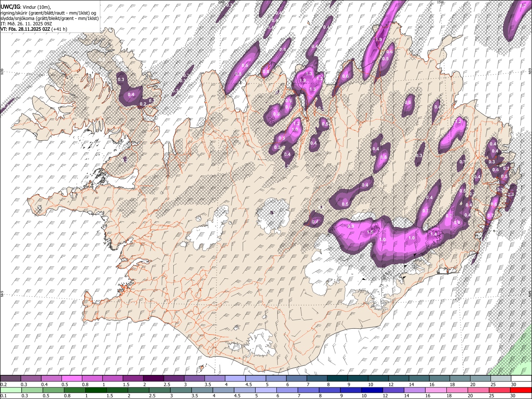Click the '0.1' label in the lower legend row
The width and height of the screenshot is (532, 399).
(x=3, y=396)
